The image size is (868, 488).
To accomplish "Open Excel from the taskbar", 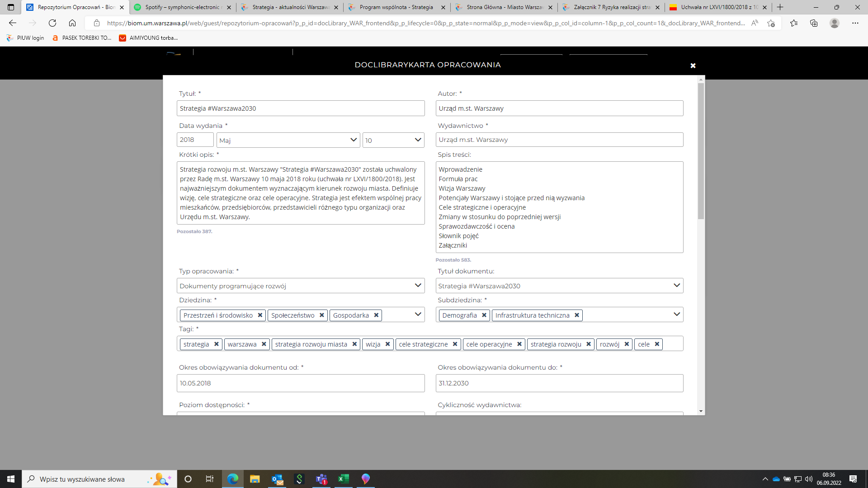I will pyautogui.click(x=344, y=479).
